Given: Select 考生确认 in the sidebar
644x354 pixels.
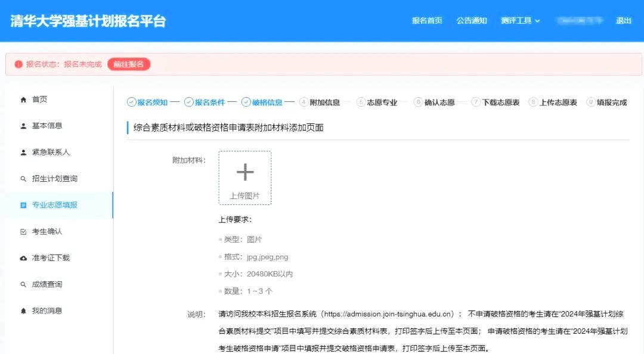Looking at the screenshot, I should [47, 232].
